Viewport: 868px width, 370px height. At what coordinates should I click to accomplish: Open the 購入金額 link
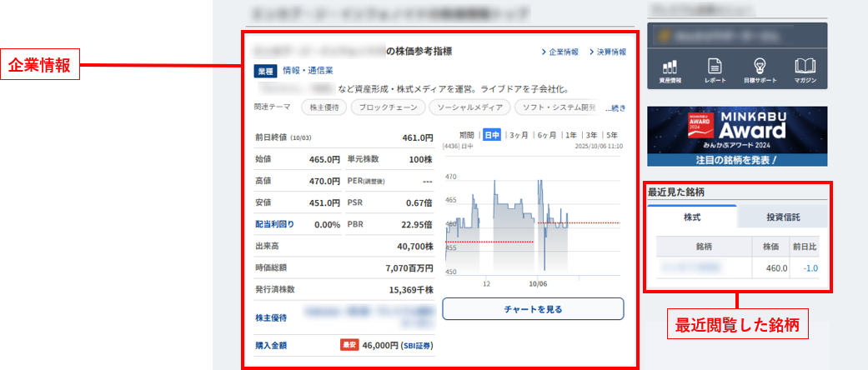click(270, 346)
